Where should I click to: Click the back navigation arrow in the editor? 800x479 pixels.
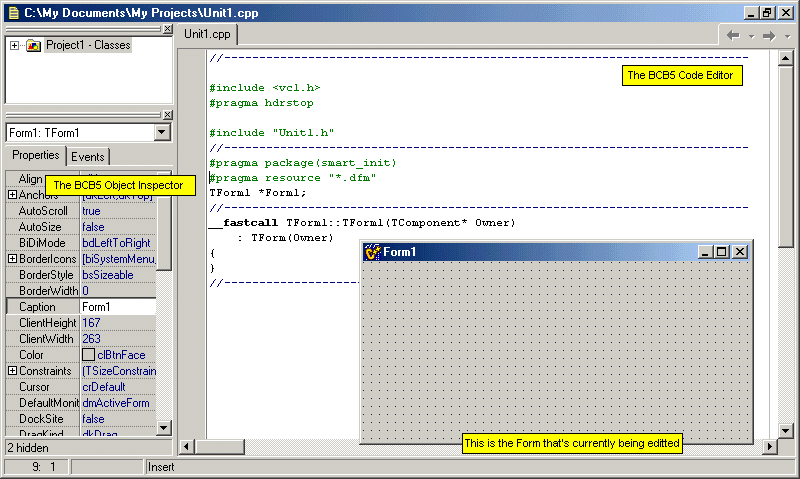coord(732,35)
